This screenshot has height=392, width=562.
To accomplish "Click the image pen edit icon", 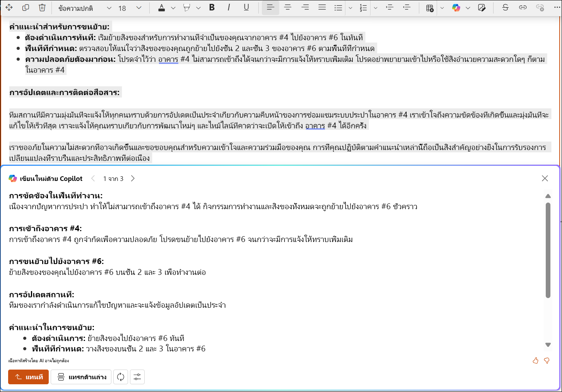I will 482,8.
